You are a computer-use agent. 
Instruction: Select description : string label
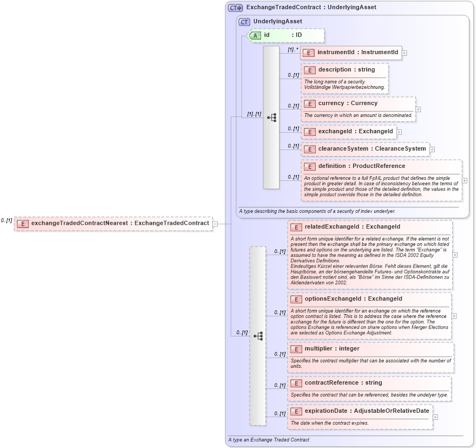point(347,69)
